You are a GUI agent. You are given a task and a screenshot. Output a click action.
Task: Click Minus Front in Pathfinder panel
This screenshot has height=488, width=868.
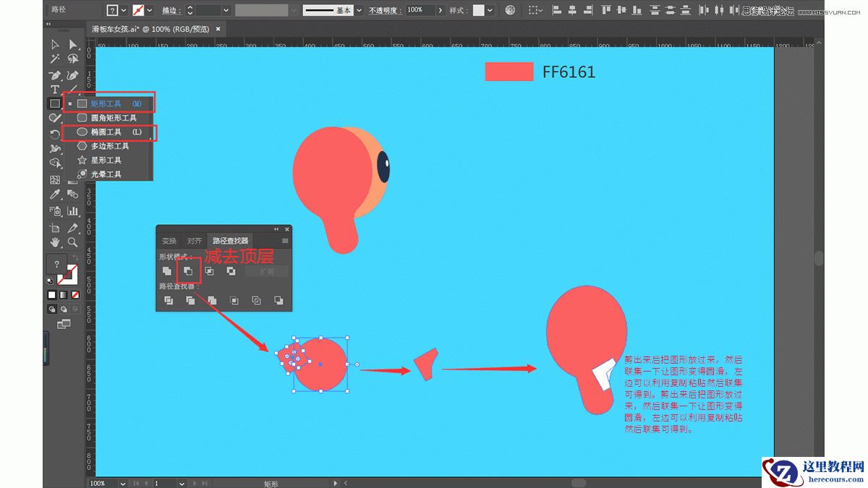point(188,271)
